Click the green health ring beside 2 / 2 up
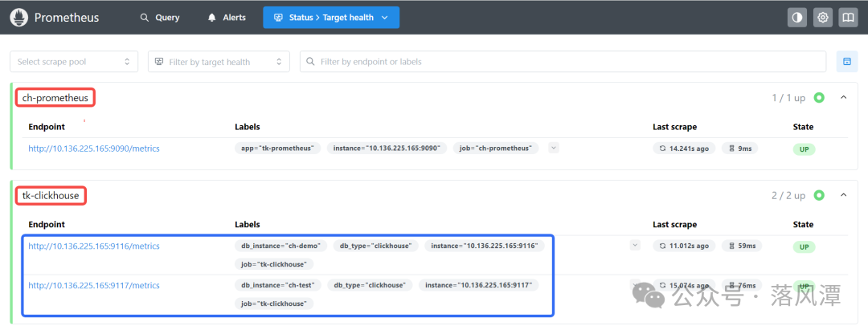This screenshot has height=330, width=868. [819, 195]
